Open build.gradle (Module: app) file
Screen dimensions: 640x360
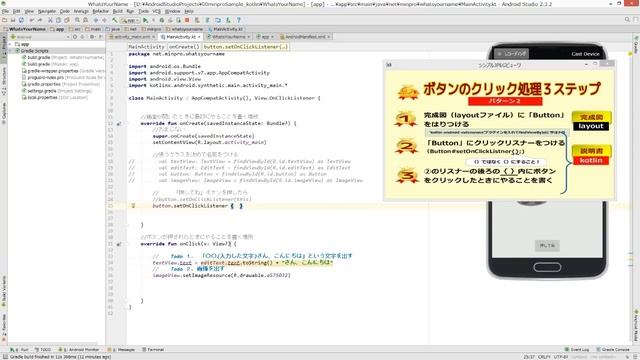pos(50,64)
